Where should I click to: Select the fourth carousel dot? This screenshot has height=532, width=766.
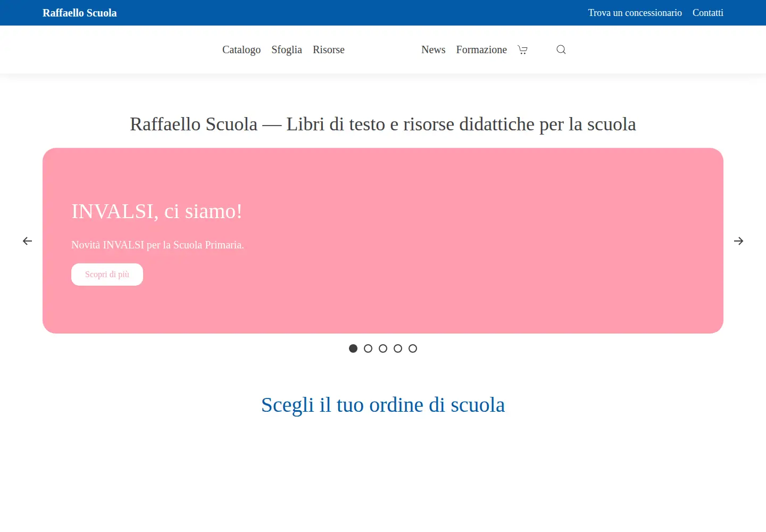tap(398, 348)
